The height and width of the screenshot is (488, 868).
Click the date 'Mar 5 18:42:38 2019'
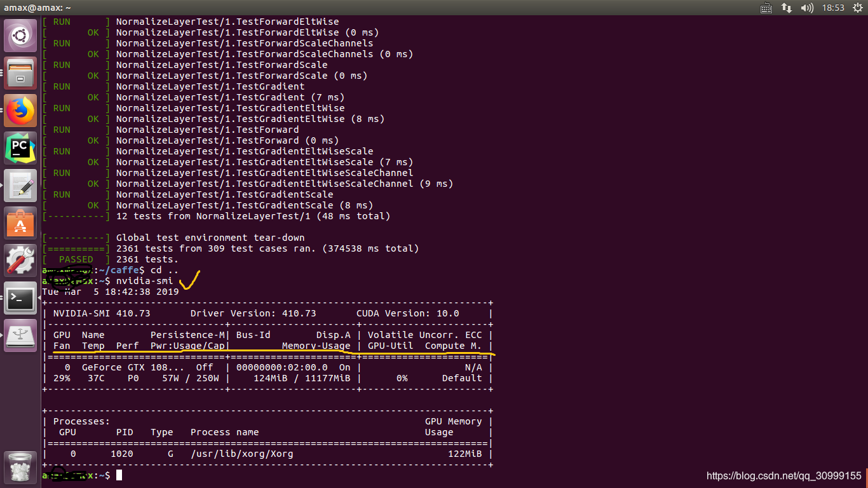[x=122, y=292]
